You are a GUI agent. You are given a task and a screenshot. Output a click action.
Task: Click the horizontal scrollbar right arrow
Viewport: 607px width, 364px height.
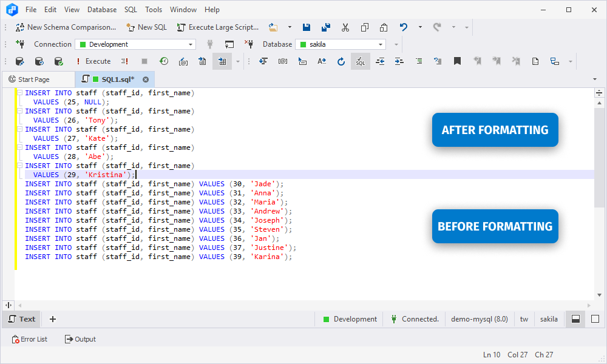click(x=589, y=305)
